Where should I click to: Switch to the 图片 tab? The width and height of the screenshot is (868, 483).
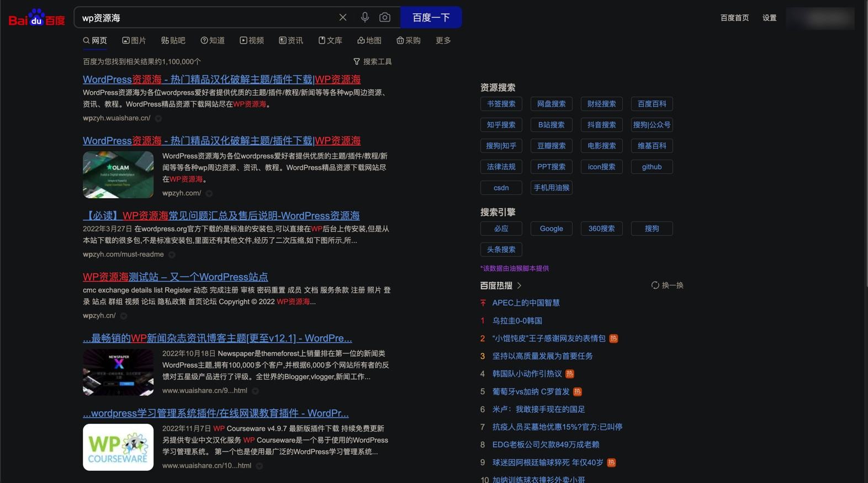click(x=134, y=40)
